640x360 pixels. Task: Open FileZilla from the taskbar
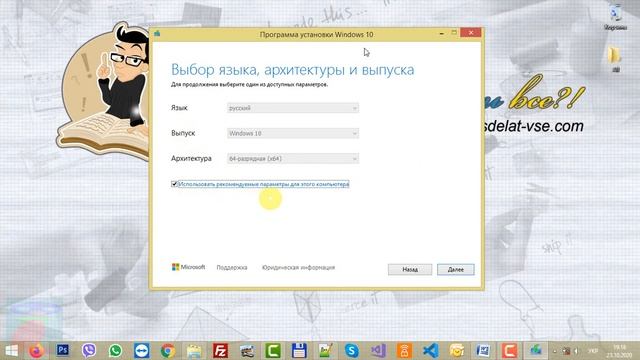point(220,351)
